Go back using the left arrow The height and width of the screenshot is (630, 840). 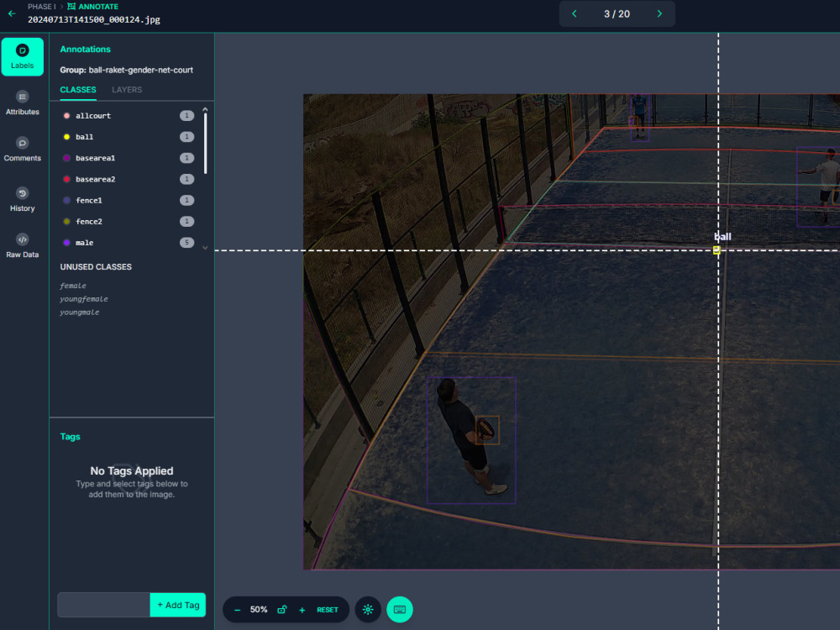[x=12, y=13]
